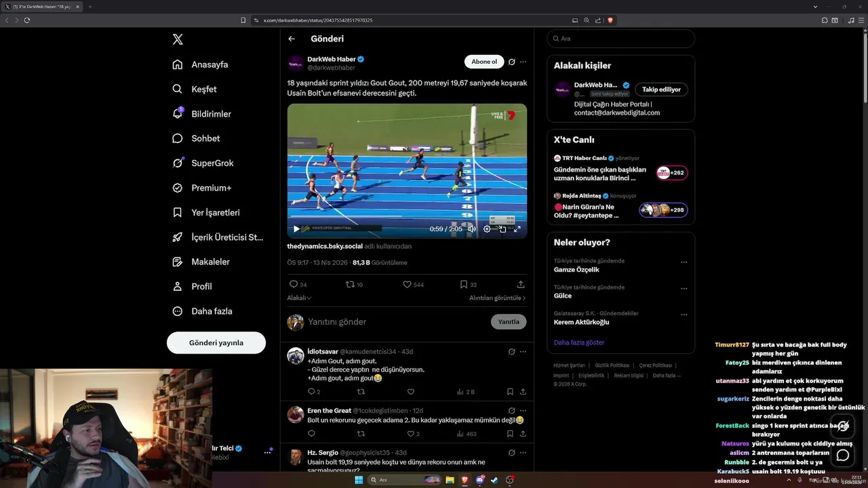The image size is (868, 488).
Task: Open Grok icon on Hz. Sergio's reply
Action: coord(512,453)
